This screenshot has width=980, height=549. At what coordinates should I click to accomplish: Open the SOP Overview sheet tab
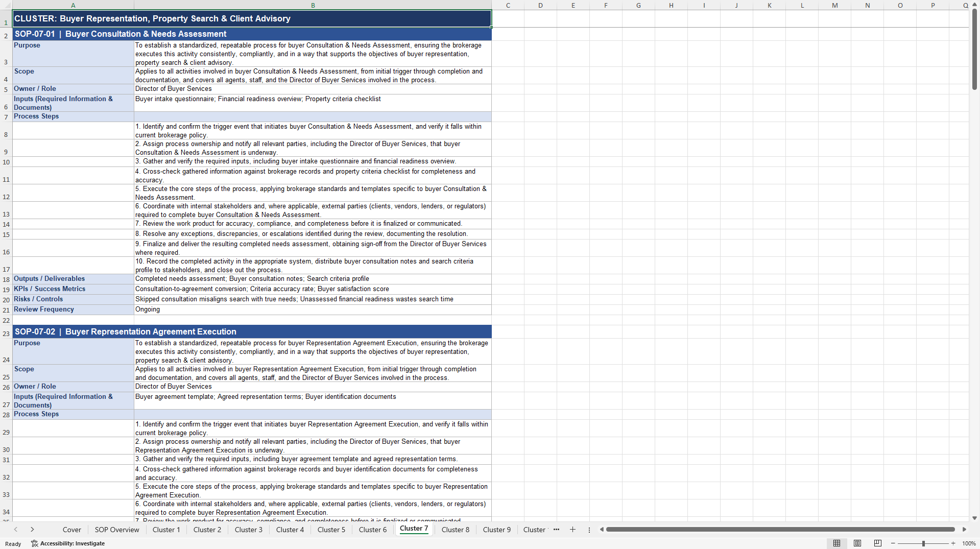117,530
